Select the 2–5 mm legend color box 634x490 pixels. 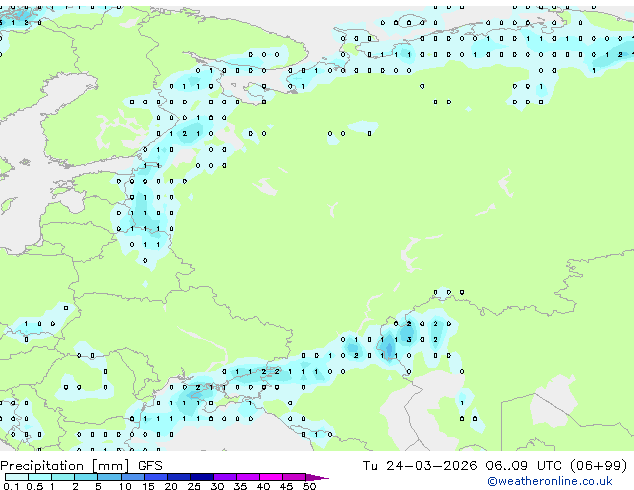tap(86, 477)
